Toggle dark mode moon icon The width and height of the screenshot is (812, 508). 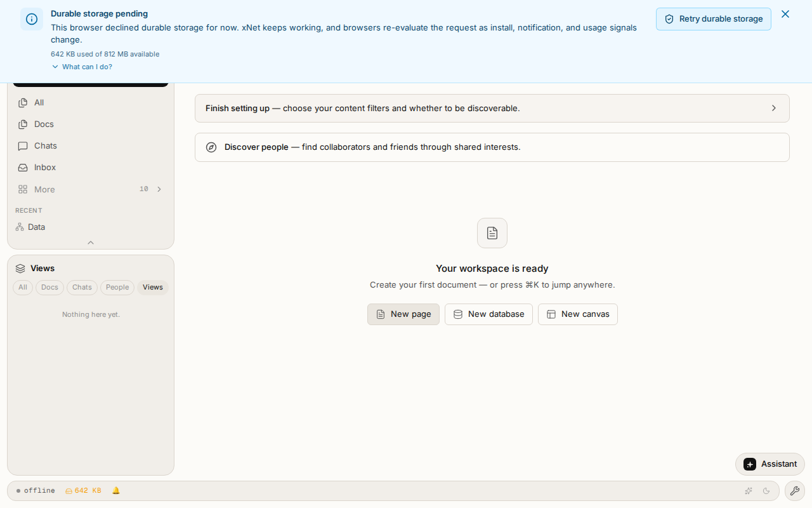click(766, 491)
